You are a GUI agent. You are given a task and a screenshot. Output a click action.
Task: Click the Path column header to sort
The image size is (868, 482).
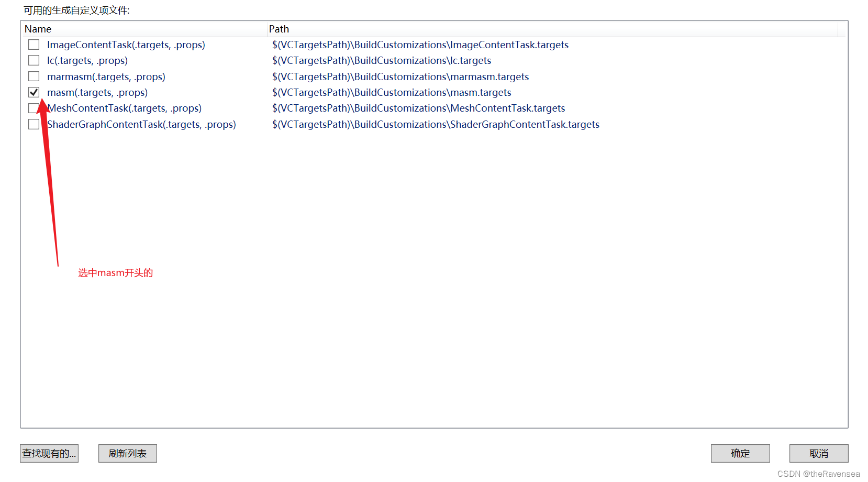279,29
